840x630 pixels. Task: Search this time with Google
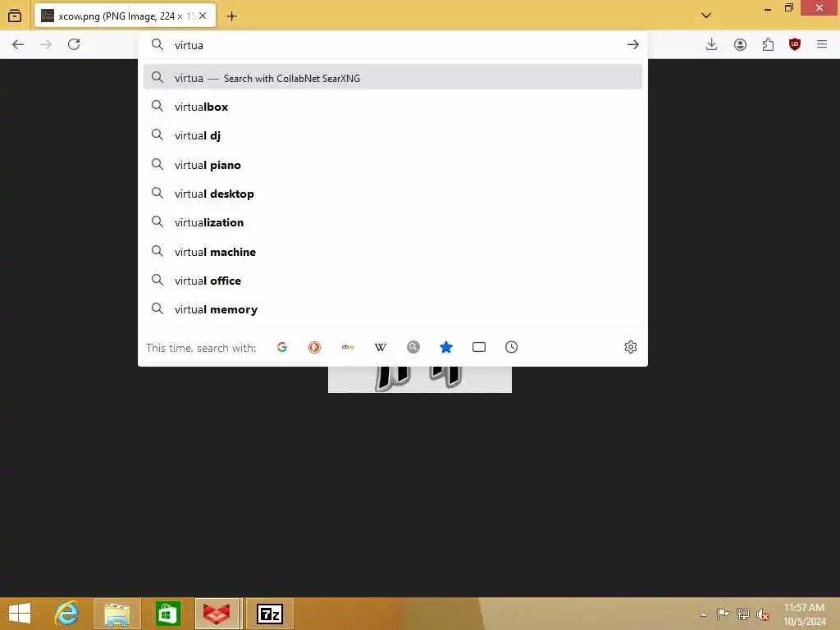pyautogui.click(x=282, y=347)
